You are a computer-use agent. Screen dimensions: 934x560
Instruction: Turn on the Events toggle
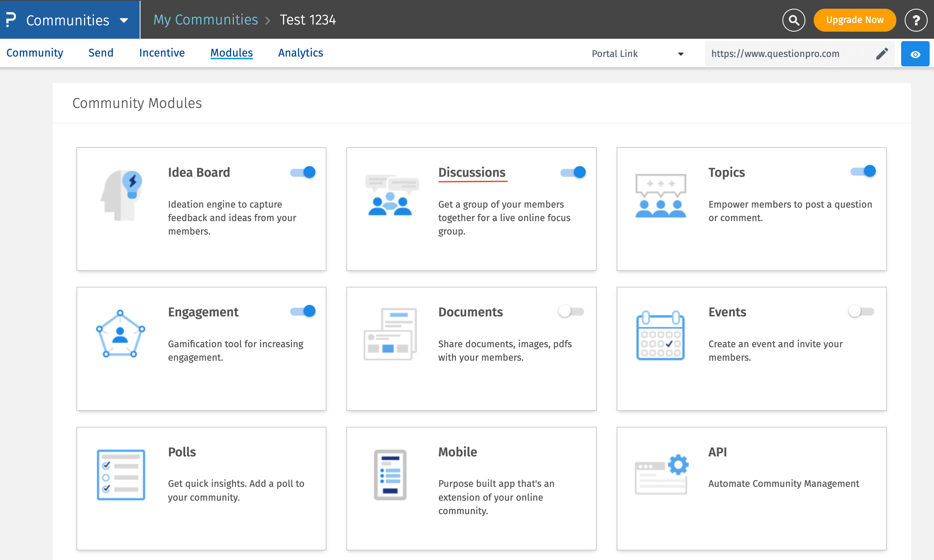point(861,312)
